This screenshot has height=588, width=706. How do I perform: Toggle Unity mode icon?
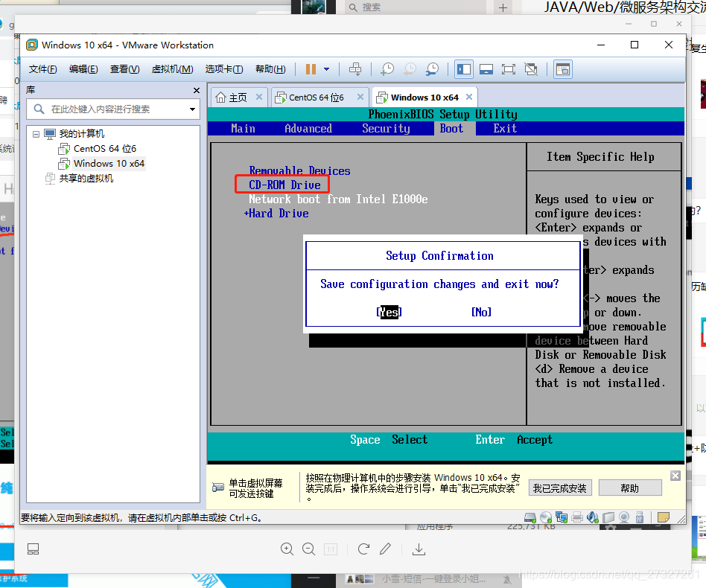pyautogui.click(x=531, y=69)
